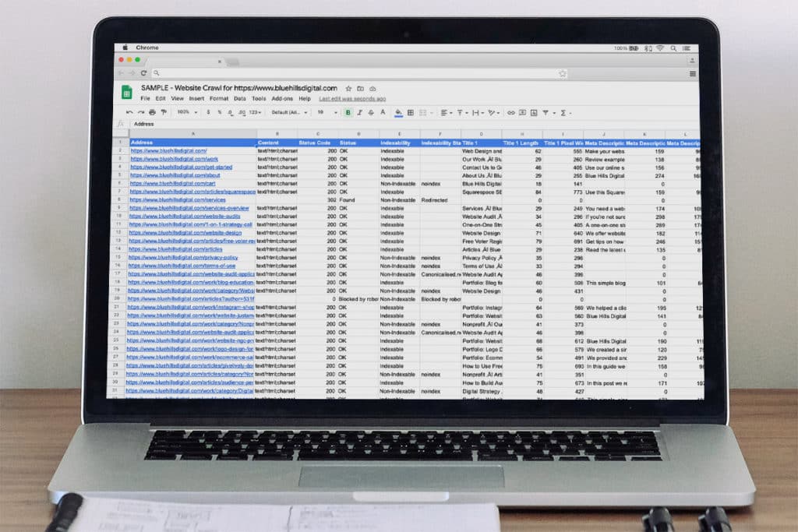Click the move to folder icon
Screen dimensions: 798x532
click(360, 89)
